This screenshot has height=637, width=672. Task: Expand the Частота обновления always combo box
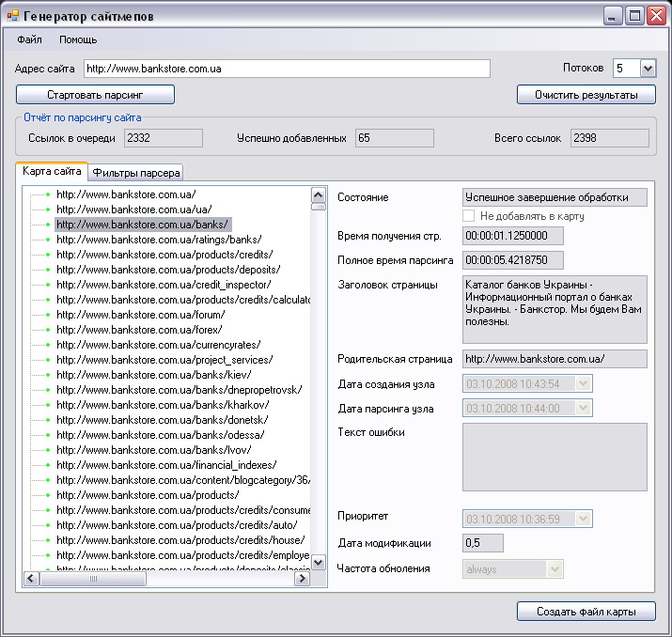[x=555, y=569]
